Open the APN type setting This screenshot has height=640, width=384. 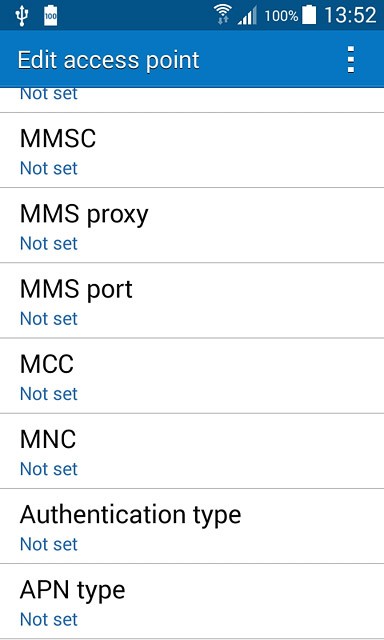tap(192, 601)
